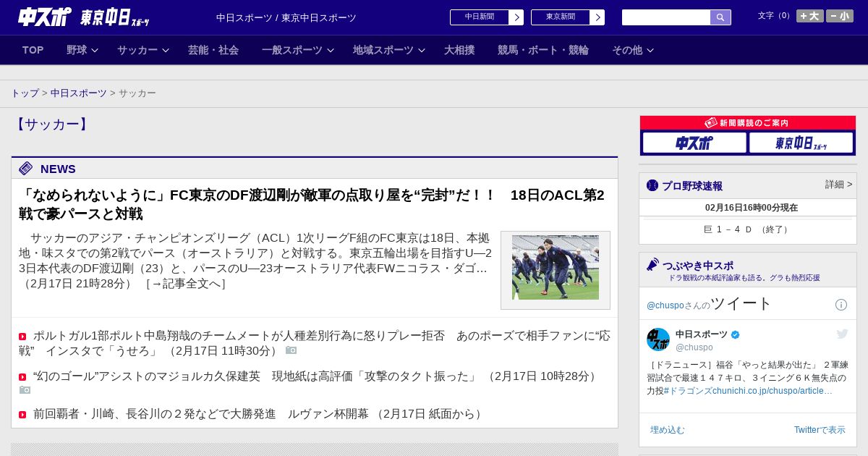Click the つぶやき中スポ megaphone icon
868x456 pixels.
pos(653,264)
